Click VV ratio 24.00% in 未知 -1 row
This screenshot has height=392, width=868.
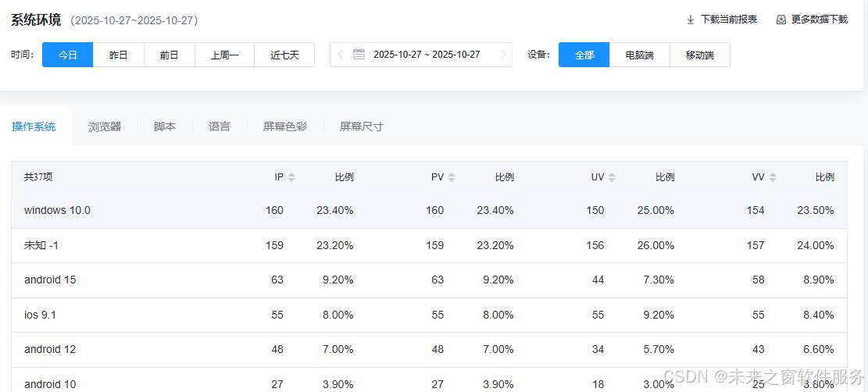click(x=816, y=245)
